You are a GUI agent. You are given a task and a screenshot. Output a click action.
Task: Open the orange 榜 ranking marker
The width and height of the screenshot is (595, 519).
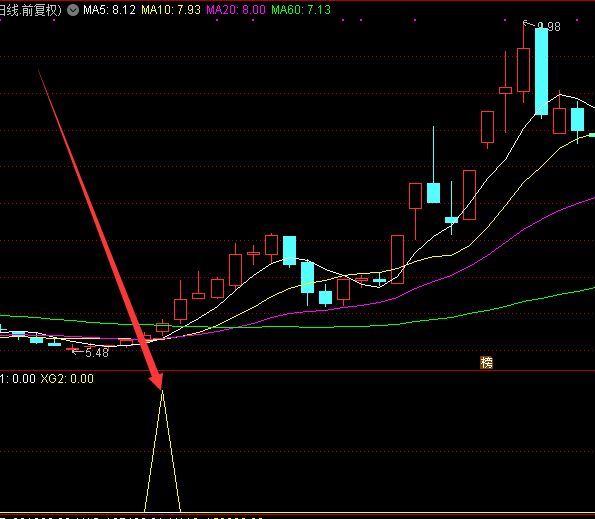pos(486,363)
